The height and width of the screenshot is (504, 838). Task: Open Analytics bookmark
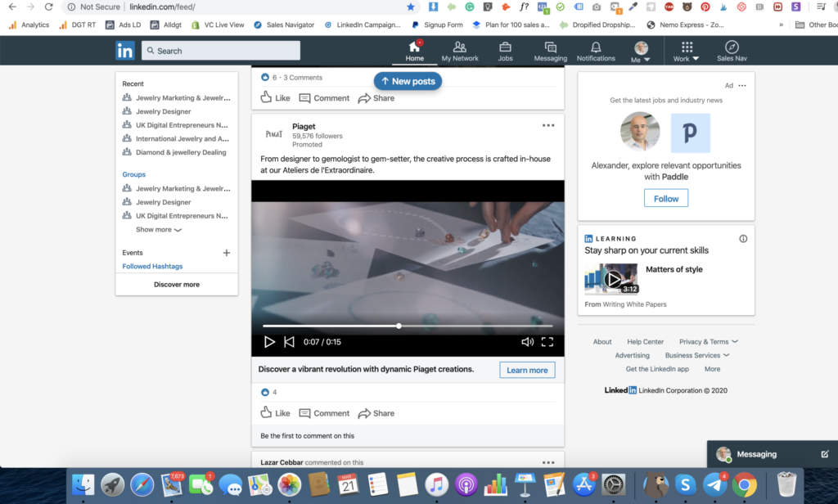point(29,25)
